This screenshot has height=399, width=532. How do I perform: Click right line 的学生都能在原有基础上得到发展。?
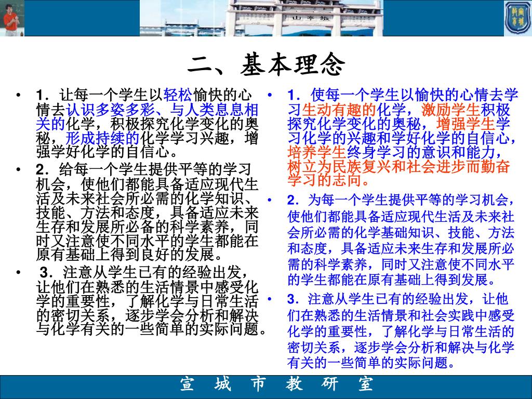coord(392,280)
